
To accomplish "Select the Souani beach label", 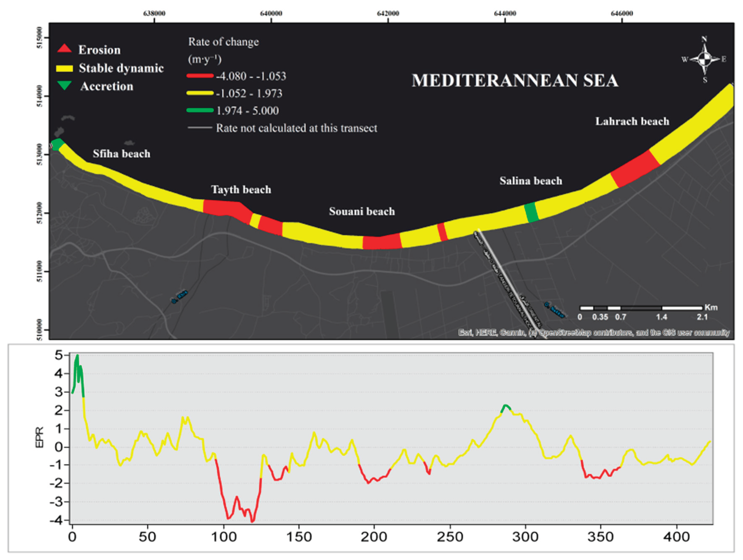I will [x=362, y=211].
